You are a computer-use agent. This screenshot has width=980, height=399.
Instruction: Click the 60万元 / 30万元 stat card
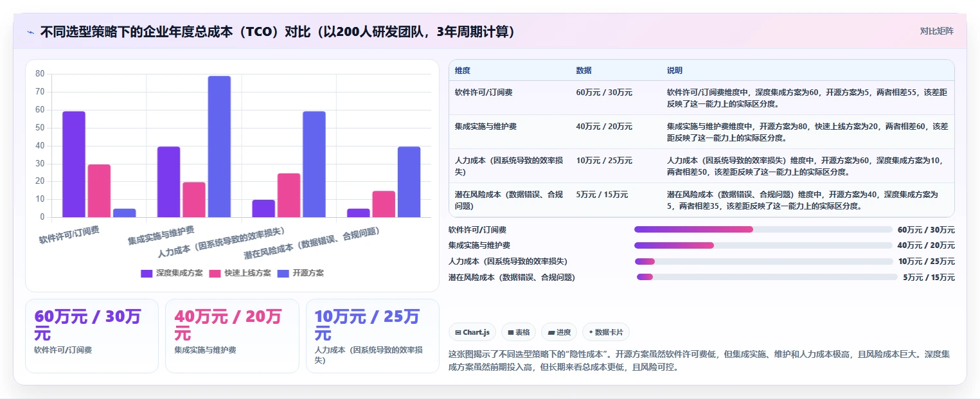pos(92,336)
